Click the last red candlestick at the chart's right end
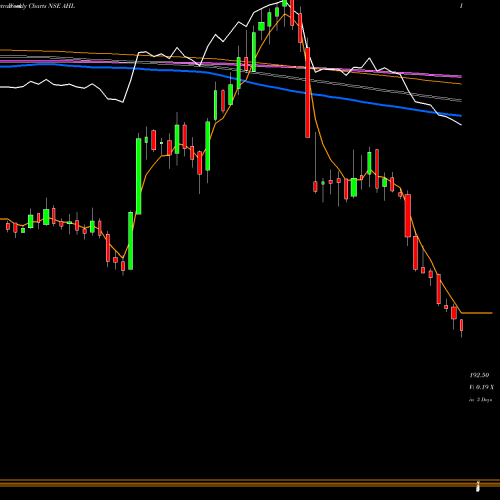 coord(461,325)
